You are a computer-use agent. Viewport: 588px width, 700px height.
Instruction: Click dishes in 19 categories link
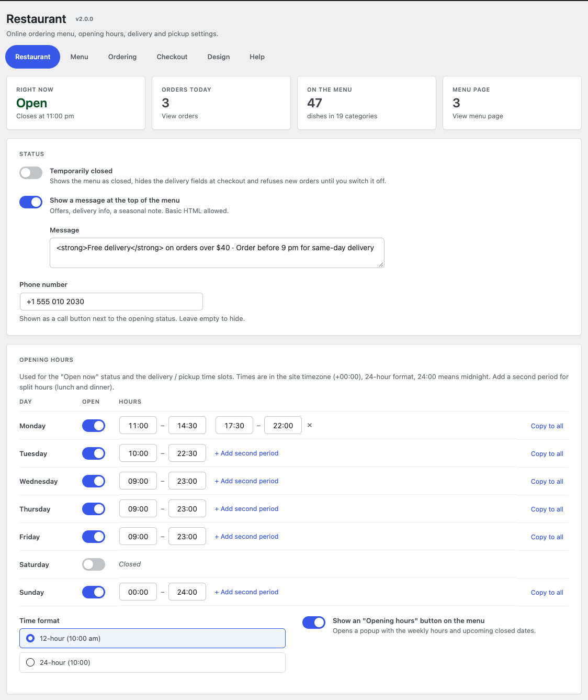point(342,116)
